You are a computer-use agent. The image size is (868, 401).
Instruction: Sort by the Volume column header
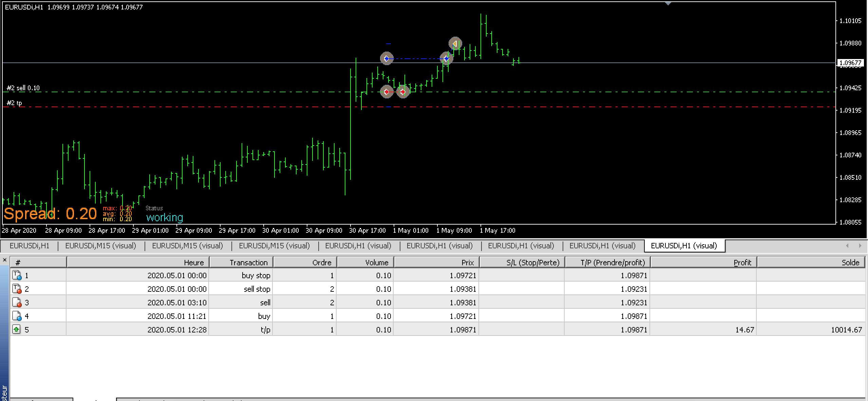pyautogui.click(x=365, y=262)
